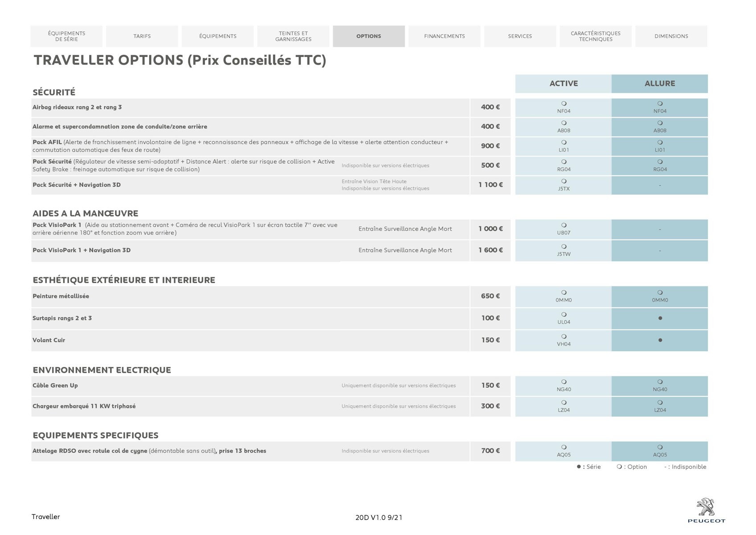Click Allure option circle above RG04
756x535 pixels.
pos(660,162)
